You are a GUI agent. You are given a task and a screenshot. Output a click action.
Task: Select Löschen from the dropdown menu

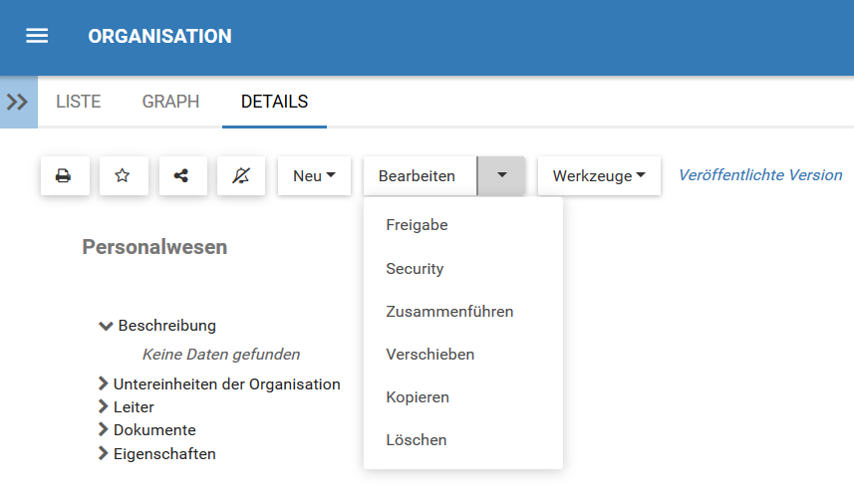416,440
